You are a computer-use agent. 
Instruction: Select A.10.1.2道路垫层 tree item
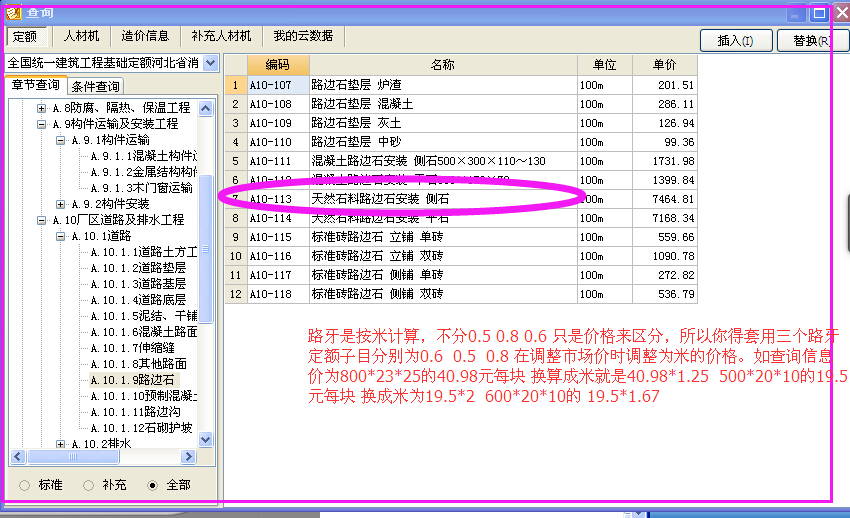(138, 268)
